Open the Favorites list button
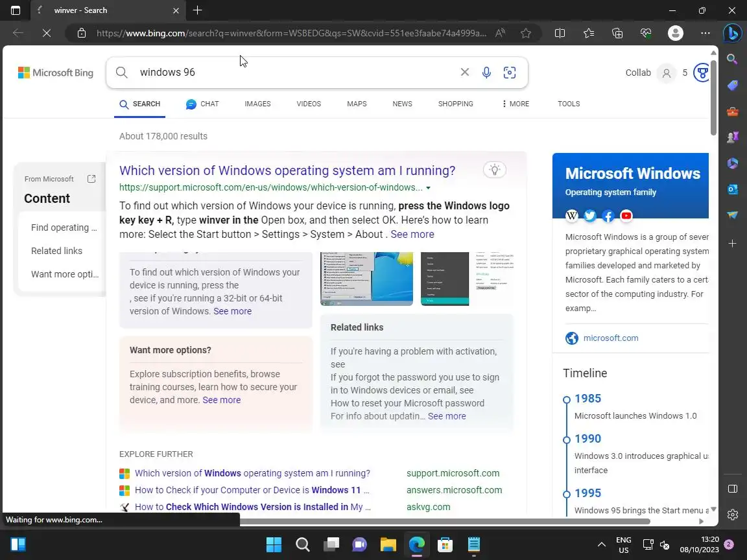747x560 pixels. coord(589,33)
